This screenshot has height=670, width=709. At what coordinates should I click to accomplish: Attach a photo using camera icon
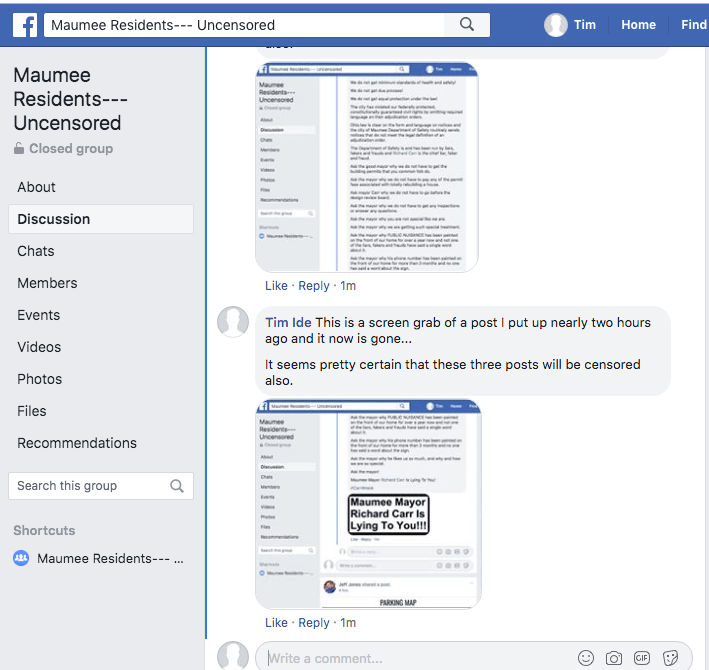(x=614, y=658)
